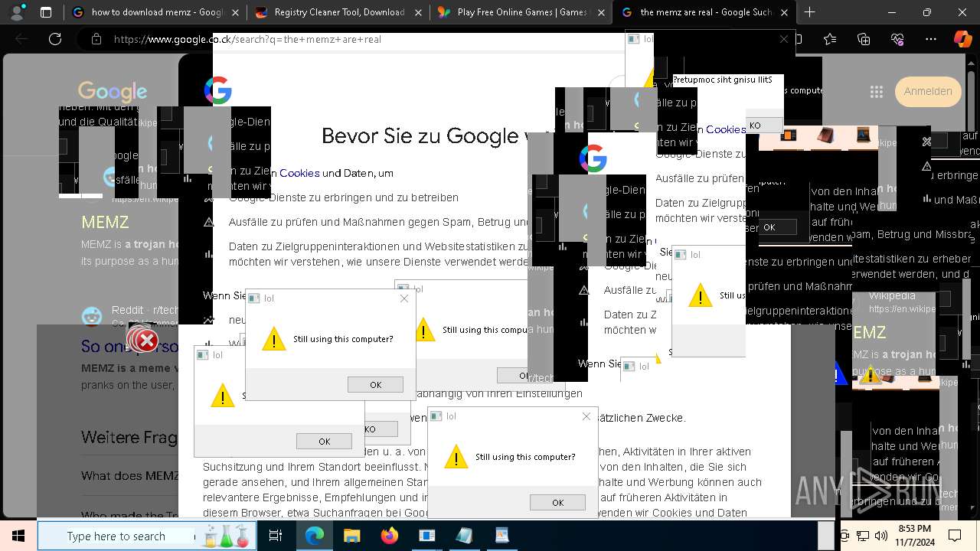Open browser essentials heart icon
The image size is (980, 551).
tap(897, 39)
